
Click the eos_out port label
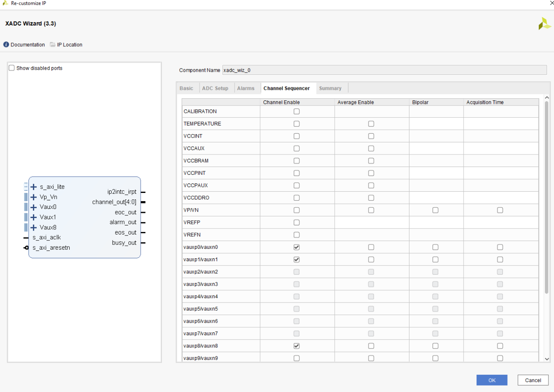(x=126, y=233)
